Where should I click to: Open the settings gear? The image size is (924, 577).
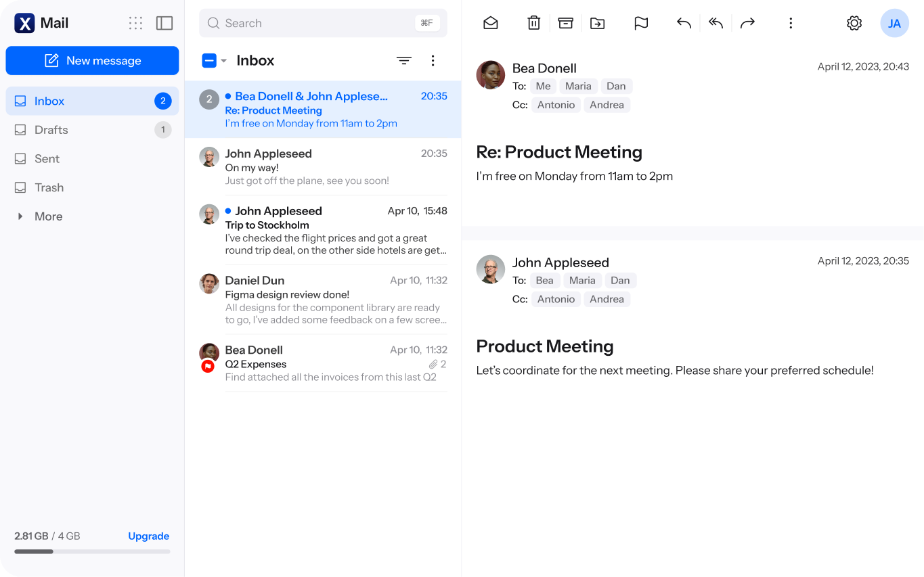click(854, 23)
